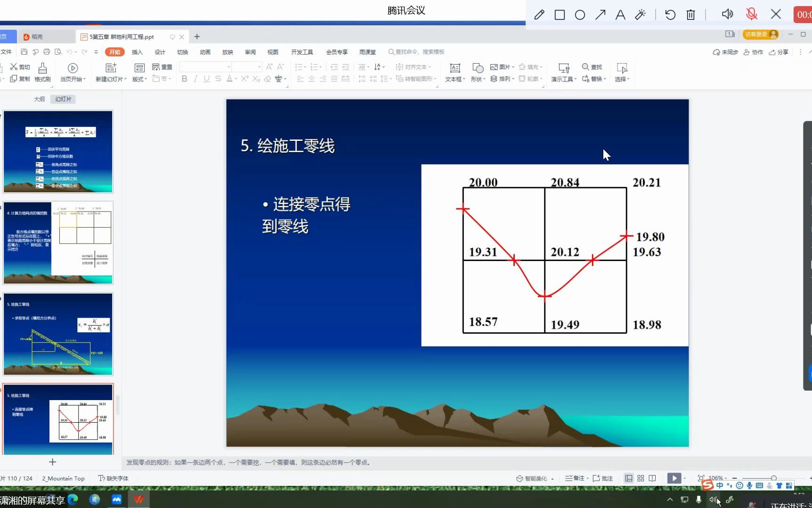Open the 视图 (View) ribbon tab
Viewport: 812px width, 508px height.
tap(273, 52)
